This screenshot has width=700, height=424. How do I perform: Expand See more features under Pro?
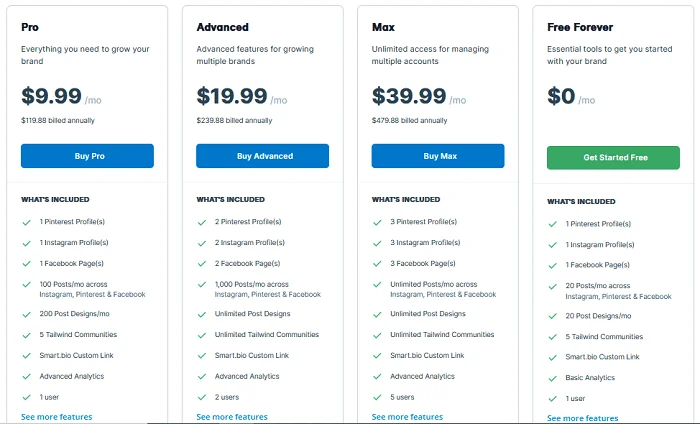click(x=57, y=417)
